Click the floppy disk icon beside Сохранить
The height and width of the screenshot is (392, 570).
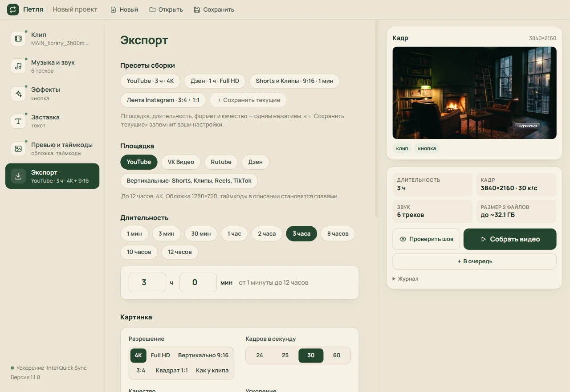[x=197, y=9]
